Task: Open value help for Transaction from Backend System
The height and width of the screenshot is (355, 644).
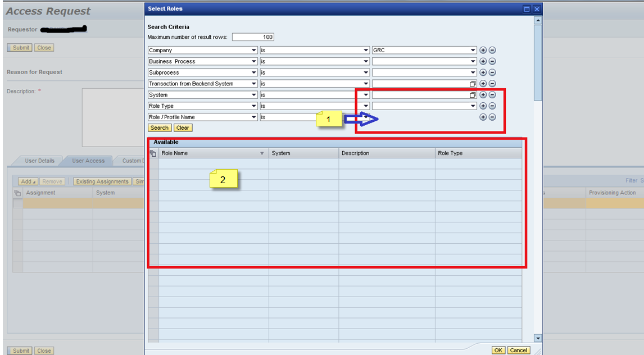Action: [473, 84]
